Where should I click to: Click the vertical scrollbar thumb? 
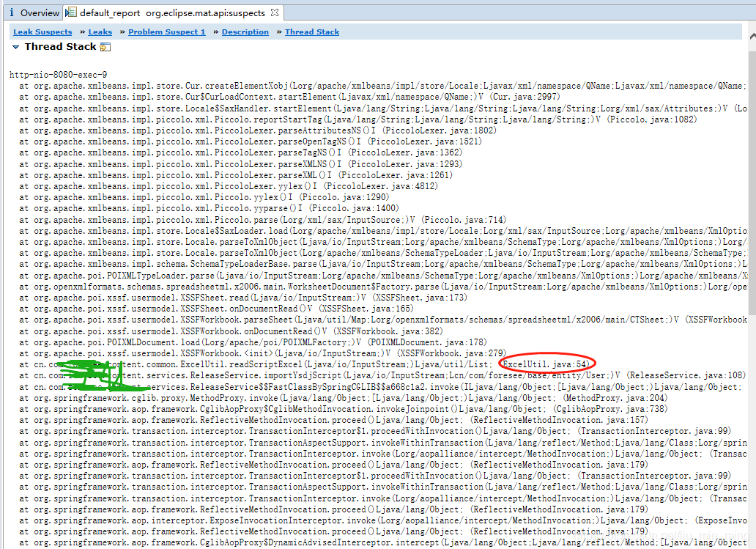[752, 184]
